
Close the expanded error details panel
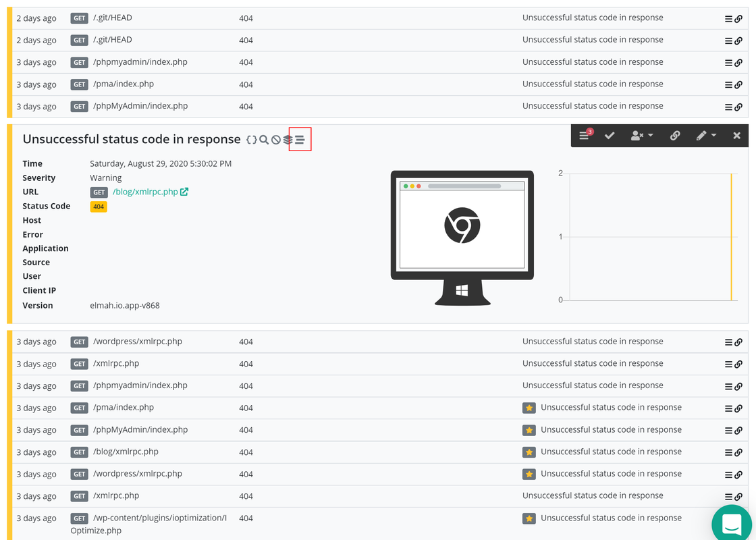736,136
